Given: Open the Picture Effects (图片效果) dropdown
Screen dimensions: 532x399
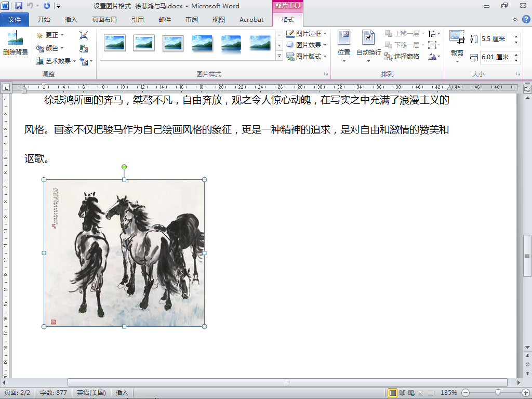Looking at the screenshot, I should point(307,45).
